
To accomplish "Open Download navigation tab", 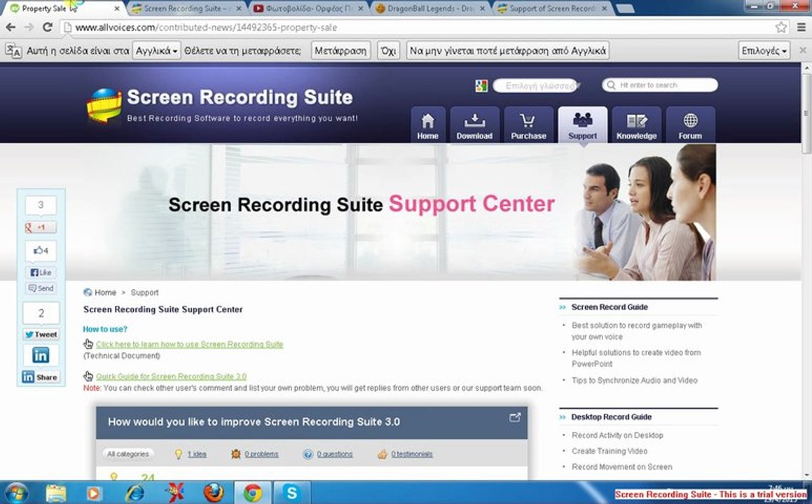I will [x=474, y=125].
